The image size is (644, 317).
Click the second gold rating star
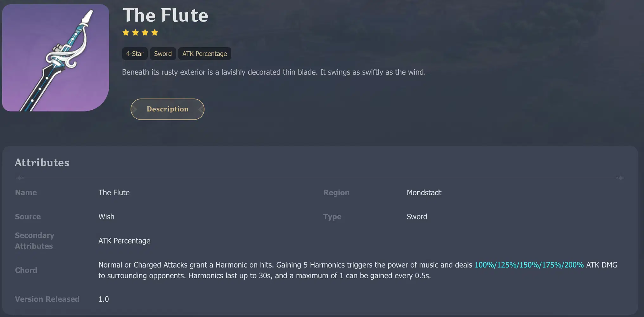tap(135, 33)
